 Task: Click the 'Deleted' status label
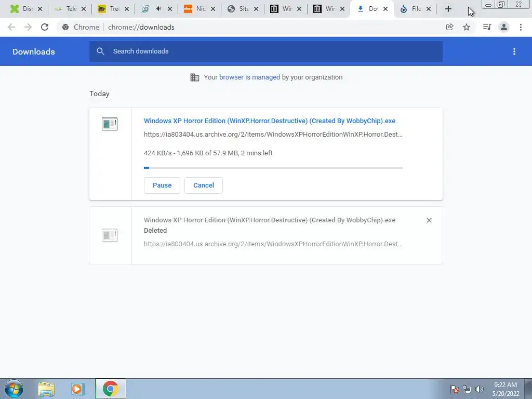(x=155, y=230)
